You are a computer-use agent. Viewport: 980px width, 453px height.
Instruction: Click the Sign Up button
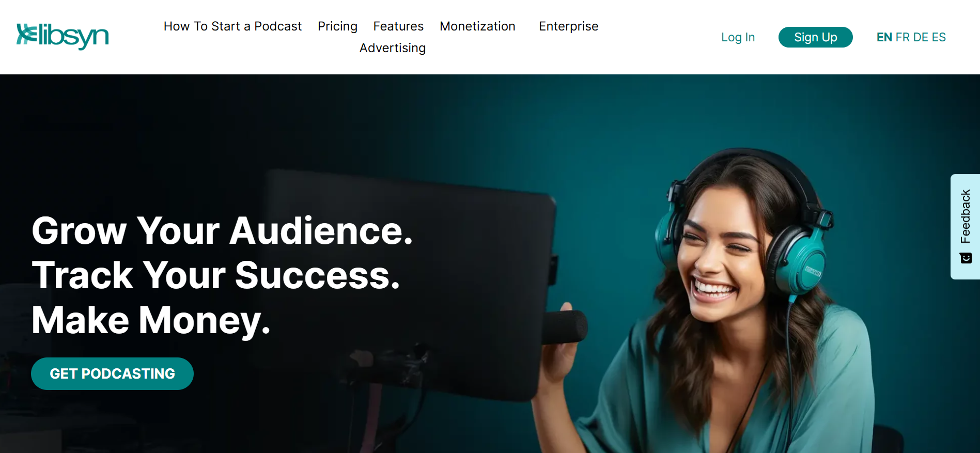coord(815,37)
